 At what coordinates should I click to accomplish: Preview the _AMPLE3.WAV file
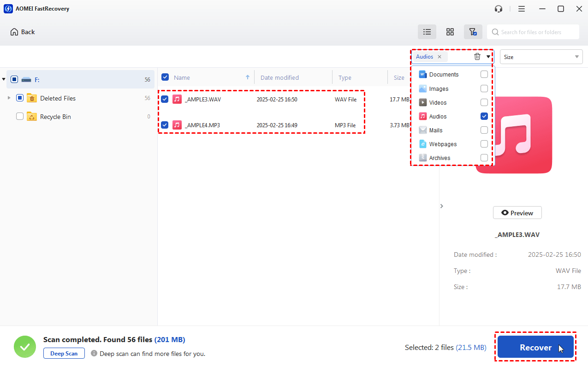pyautogui.click(x=517, y=213)
